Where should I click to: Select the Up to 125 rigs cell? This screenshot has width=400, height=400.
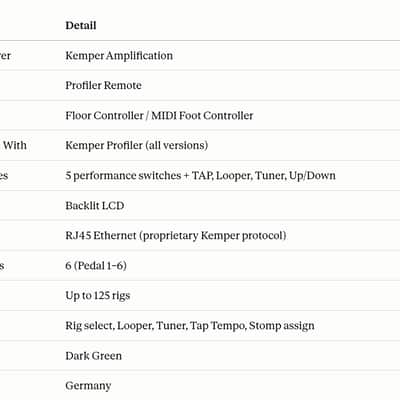[x=98, y=296]
